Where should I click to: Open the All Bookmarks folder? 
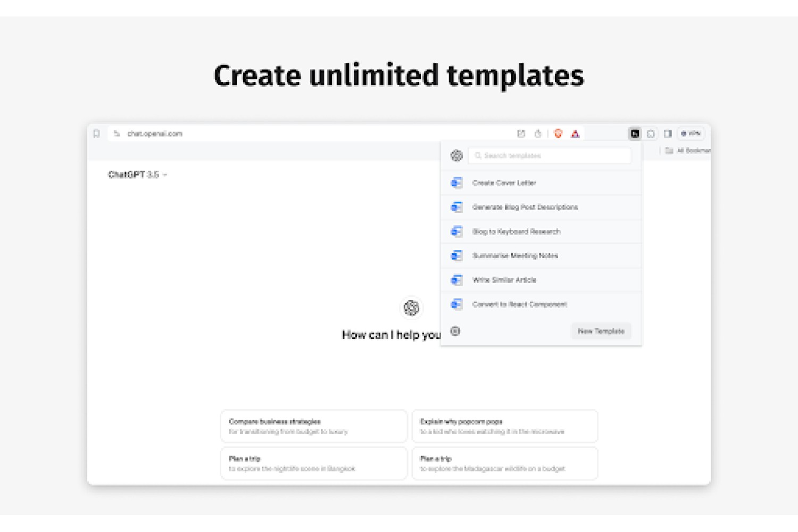[x=688, y=151]
